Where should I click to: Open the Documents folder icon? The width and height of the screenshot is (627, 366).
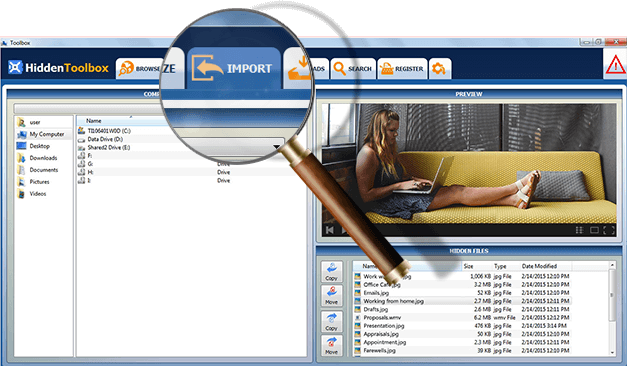pos(21,170)
